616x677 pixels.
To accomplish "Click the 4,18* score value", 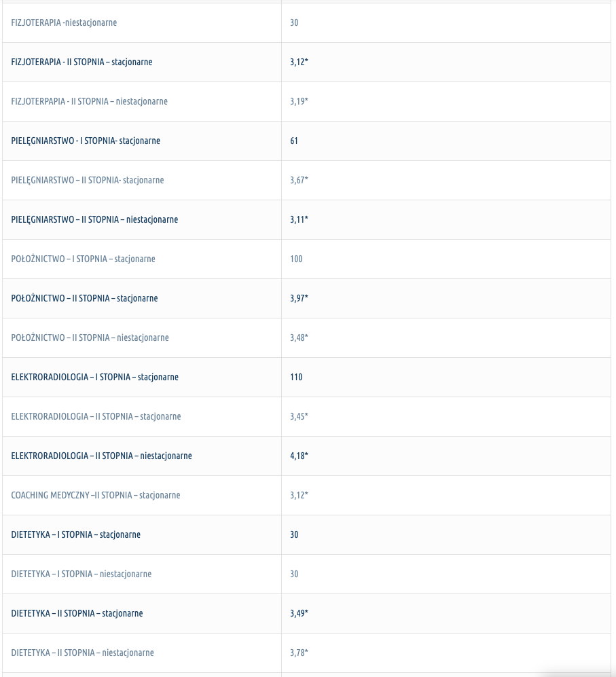I will click(299, 456).
